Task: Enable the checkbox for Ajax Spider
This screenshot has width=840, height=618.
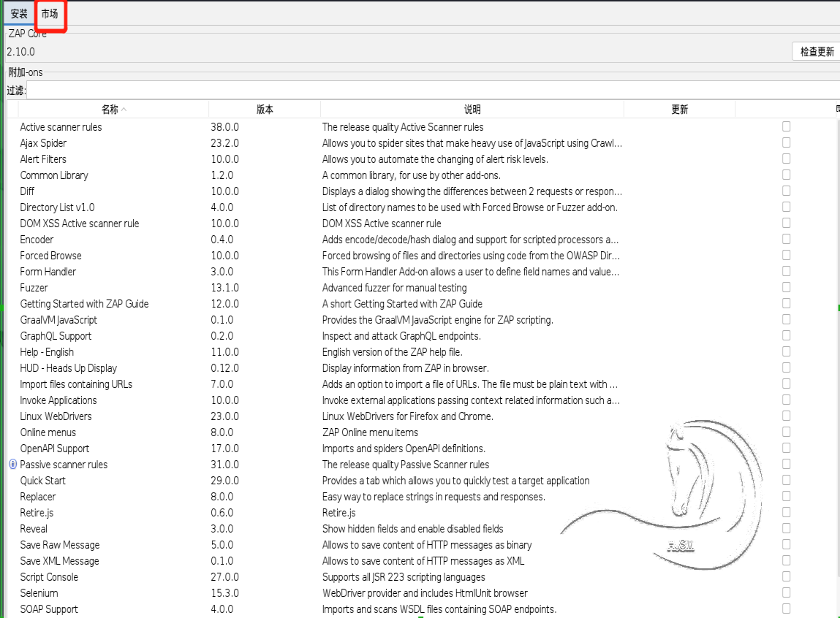Action: pos(786,142)
